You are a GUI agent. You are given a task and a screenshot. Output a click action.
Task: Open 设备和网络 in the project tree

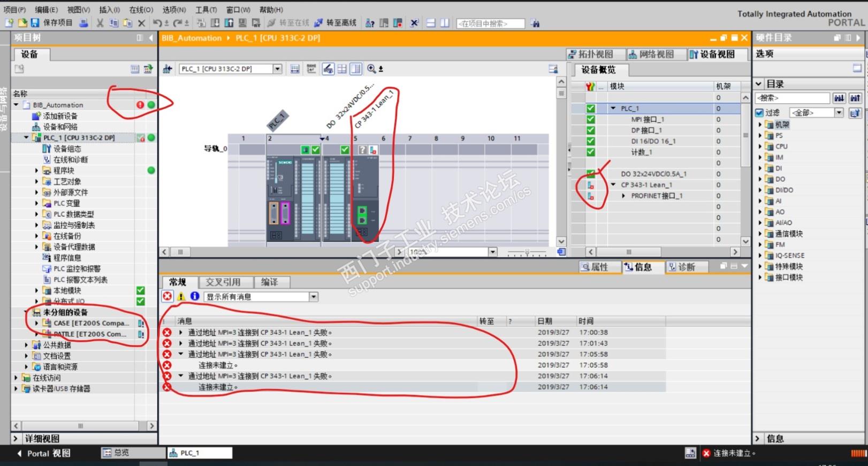(60, 127)
